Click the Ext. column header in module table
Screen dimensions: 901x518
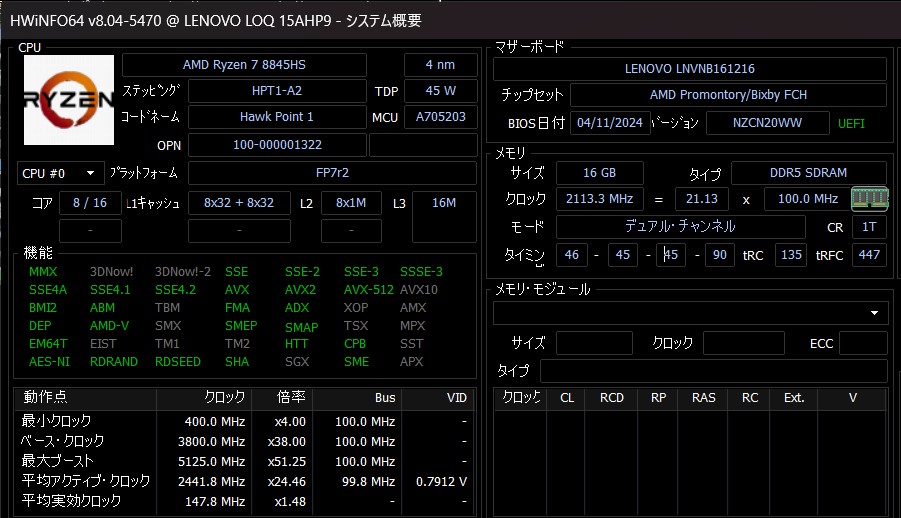coord(794,398)
